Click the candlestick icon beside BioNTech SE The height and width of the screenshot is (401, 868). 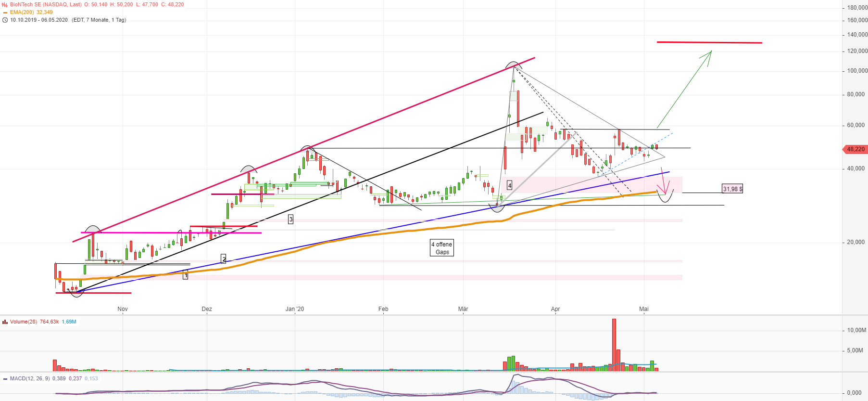click(x=5, y=4)
